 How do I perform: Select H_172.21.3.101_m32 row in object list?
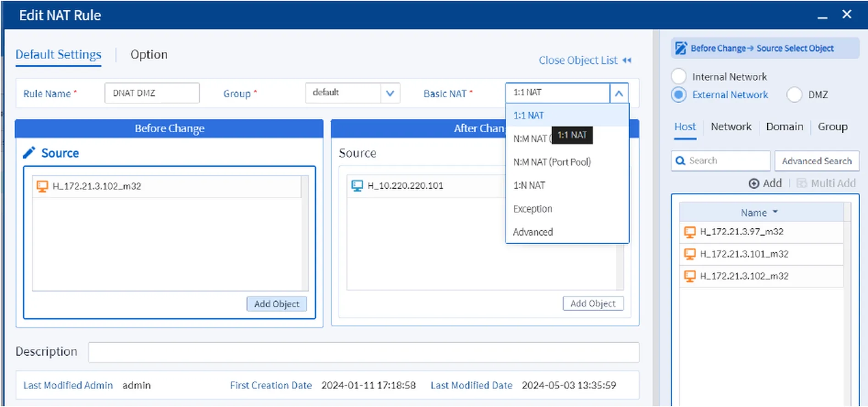tap(761, 254)
